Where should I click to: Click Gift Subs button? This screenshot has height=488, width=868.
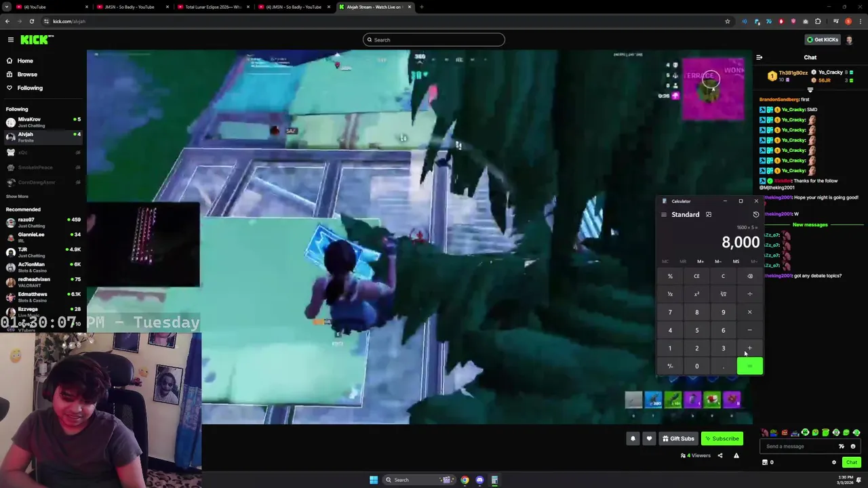[x=678, y=439]
